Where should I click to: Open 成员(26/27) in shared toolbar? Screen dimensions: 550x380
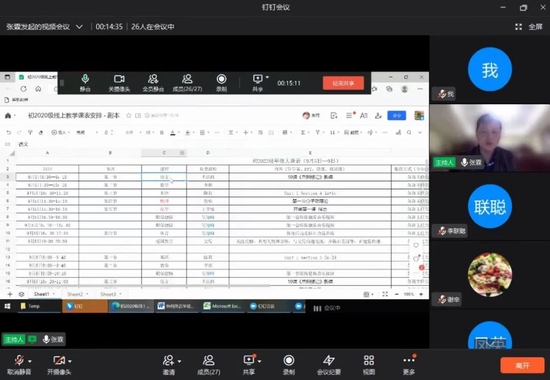click(x=187, y=83)
